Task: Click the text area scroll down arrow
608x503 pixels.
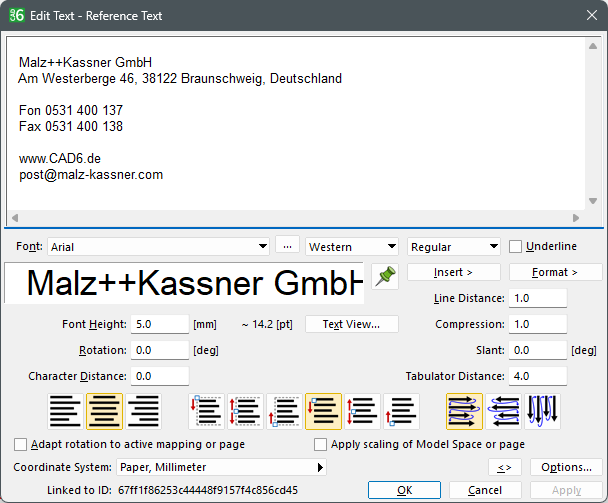Action: pyautogui.click(x=593, y=201)
